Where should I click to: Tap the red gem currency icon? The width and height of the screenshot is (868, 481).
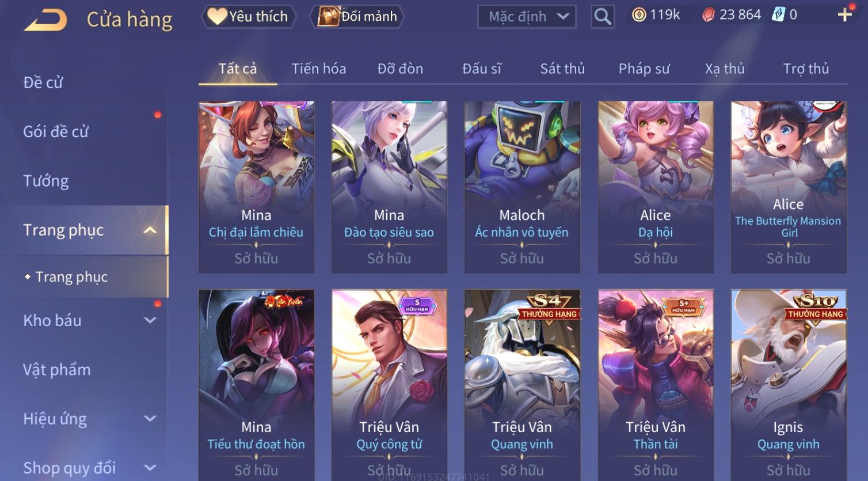(x=709, y=15)
